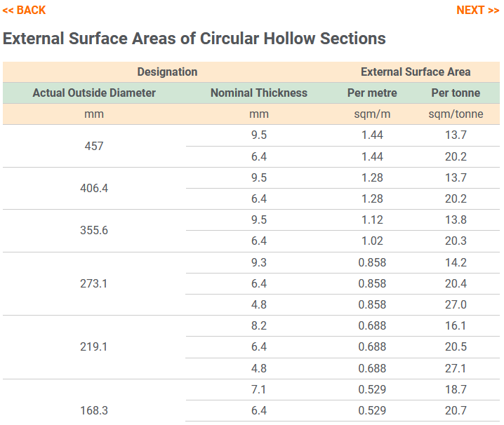The height and width of the screenshot is (425, 504).
Task: Select the "sqm/tonne" unit cell
Action: pyautogui.click(x=456, y=114)
